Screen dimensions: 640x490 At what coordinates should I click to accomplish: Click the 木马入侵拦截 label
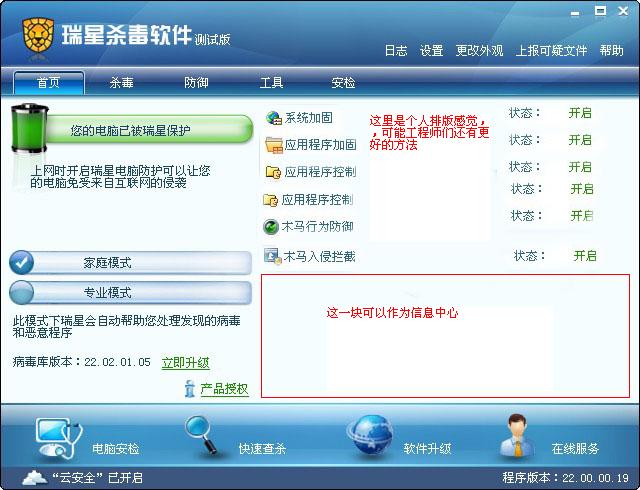tap(320, 256)
